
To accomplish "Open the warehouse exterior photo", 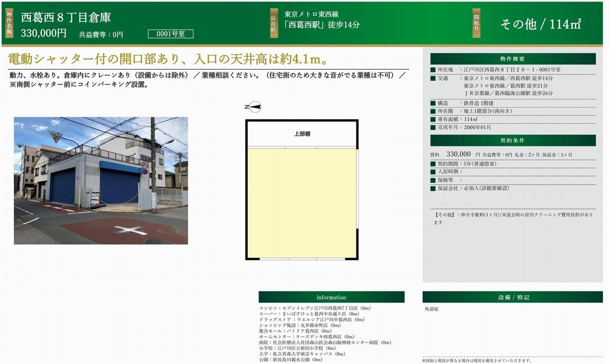I will [100, 180].
